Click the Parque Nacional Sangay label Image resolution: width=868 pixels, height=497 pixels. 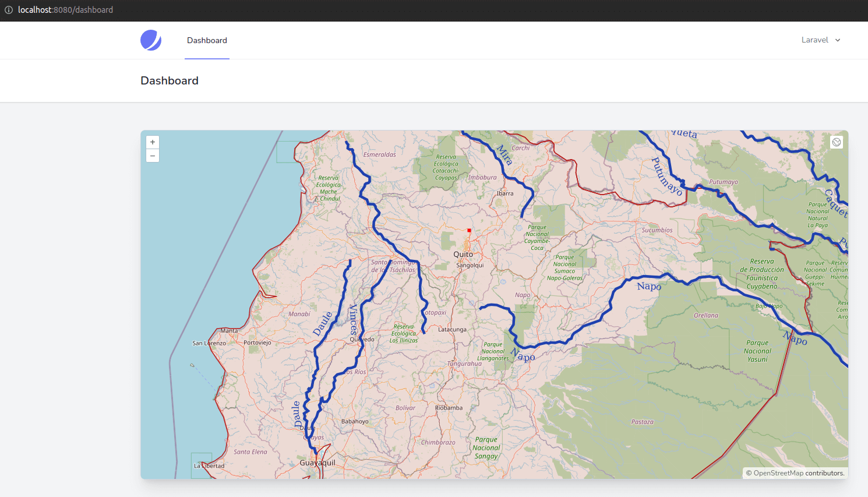tap(486, 448)
